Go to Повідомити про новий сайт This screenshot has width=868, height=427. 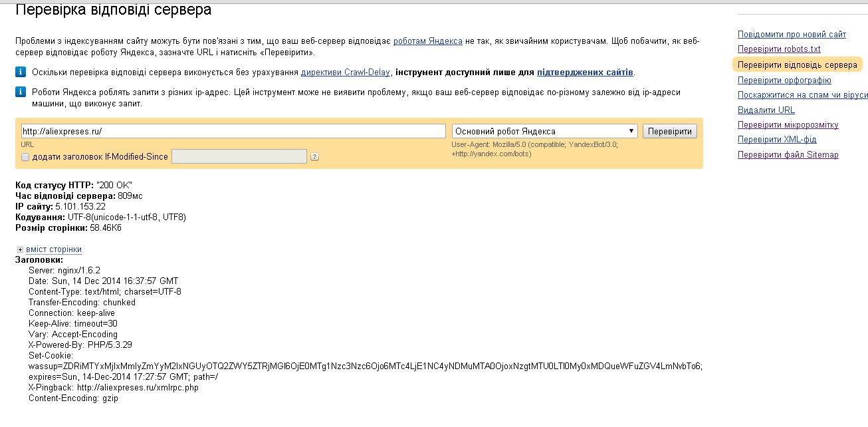point(792,34)
